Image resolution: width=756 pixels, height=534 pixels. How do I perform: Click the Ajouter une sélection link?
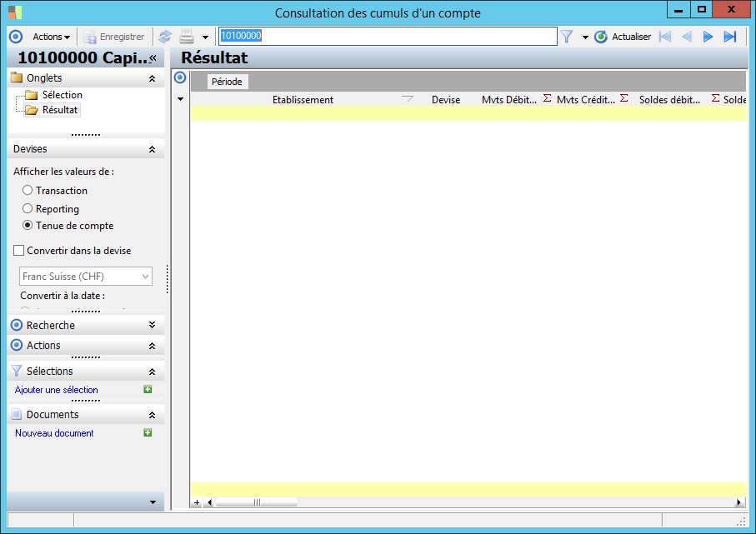click(x=57, y=390)
